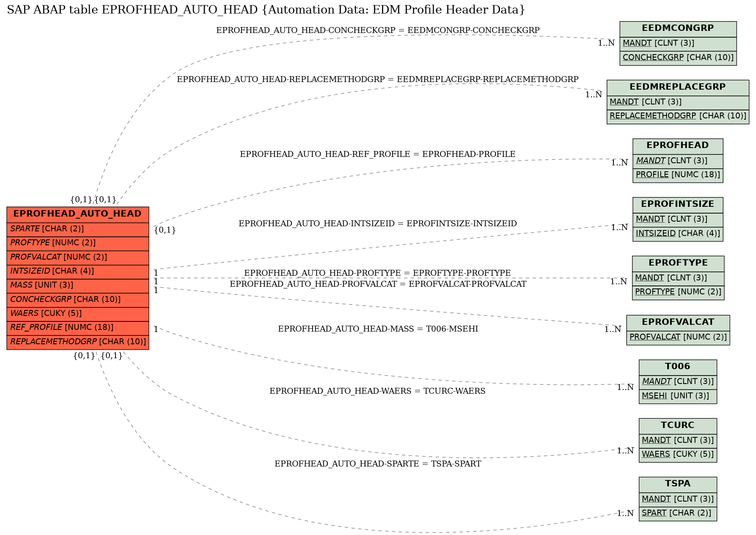
Task: Select REPLACEMETHODGRP [CHAR (10)] in main table
Action: (x=78, y=342)
